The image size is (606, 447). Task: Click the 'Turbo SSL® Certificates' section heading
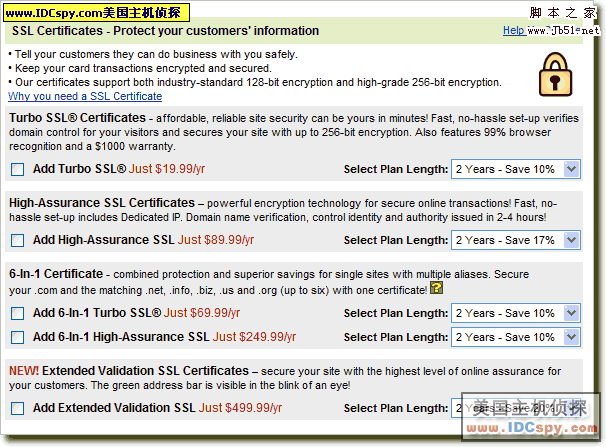(x=79, y=119)
